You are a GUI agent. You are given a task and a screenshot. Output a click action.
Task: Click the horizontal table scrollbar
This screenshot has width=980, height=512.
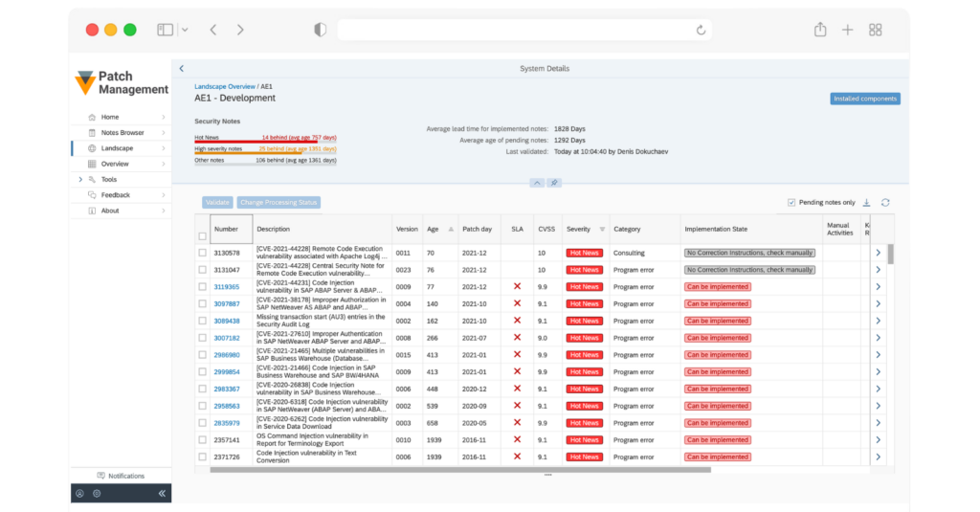[460, 470]
